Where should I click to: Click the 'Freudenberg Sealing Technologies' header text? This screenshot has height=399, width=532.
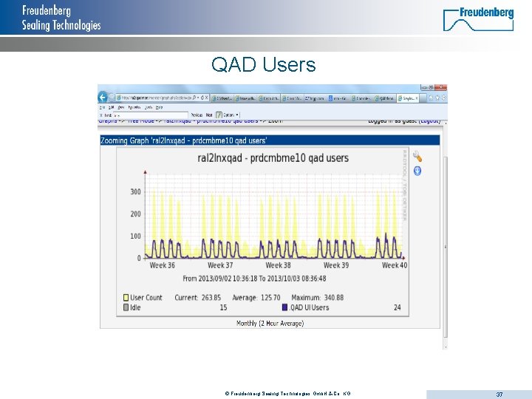tap(61, 18)
